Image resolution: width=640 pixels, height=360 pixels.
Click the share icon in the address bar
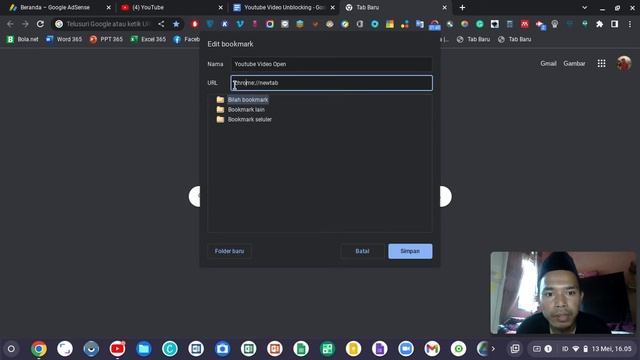(161, 24)
